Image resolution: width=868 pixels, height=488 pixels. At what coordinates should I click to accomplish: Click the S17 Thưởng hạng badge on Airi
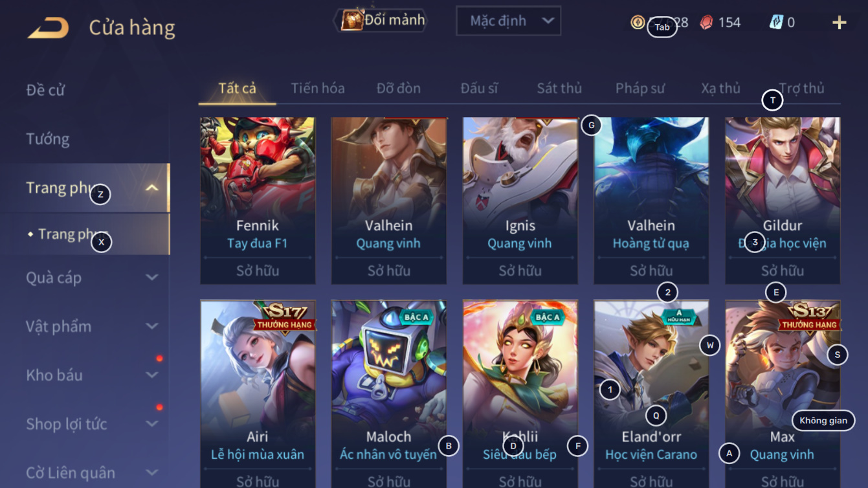pos(284,316)
